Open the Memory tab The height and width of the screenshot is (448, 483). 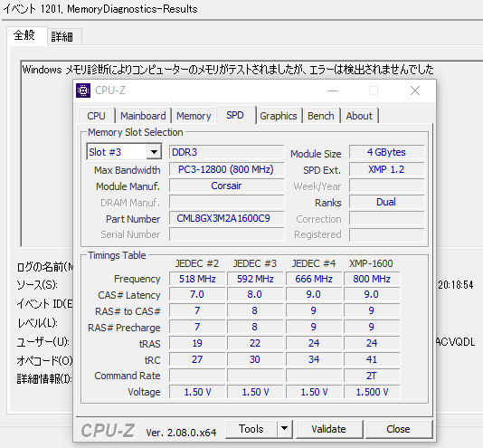coord(194,116)
